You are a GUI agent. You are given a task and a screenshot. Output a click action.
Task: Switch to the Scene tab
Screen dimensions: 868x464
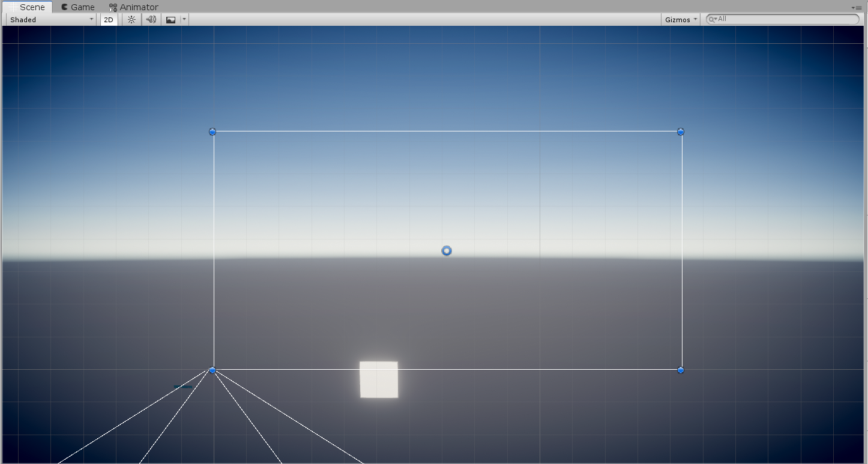(27, 7)
